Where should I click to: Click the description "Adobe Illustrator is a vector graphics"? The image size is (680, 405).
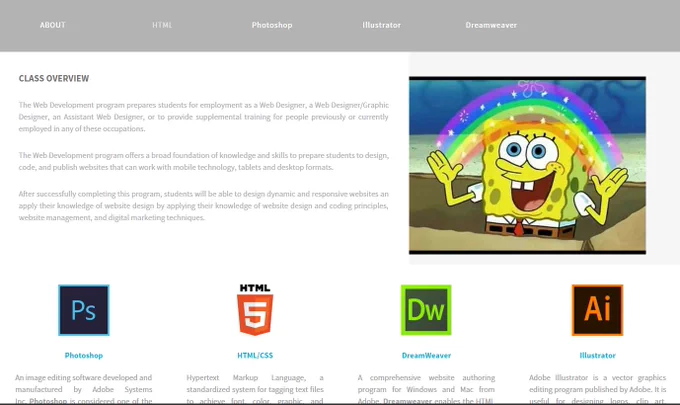(598, 389)
